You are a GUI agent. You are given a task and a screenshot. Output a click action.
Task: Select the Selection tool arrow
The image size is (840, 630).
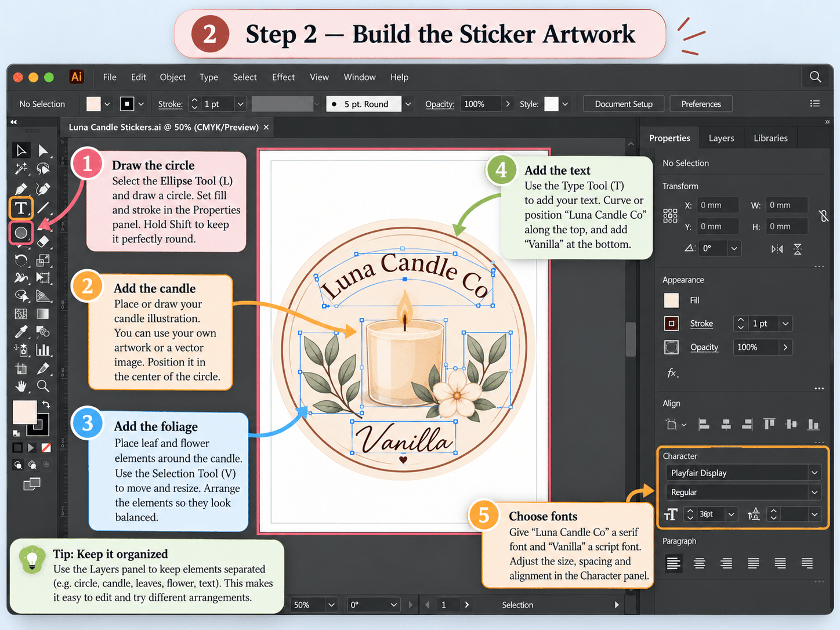(x=21, y=151)
